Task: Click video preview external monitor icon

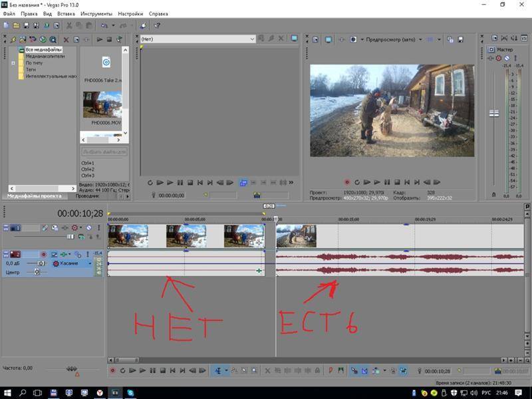Action: pos(328,39)
